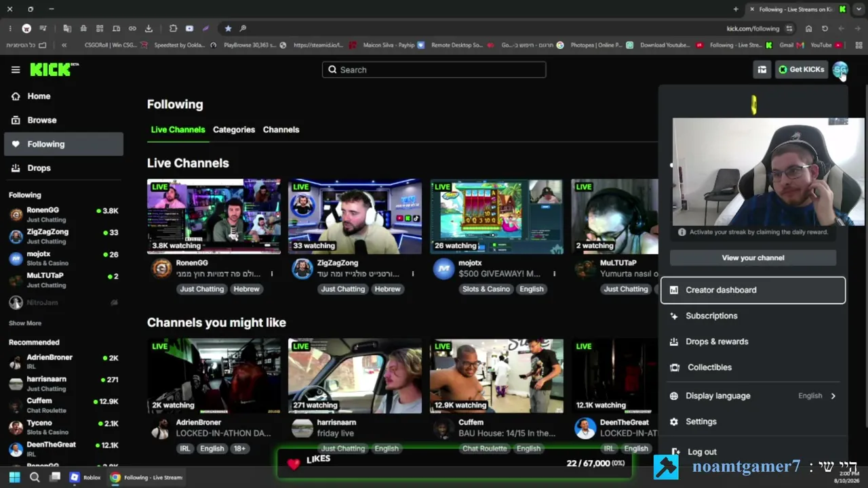Open mojotx live stream thumbnail

[496, 216]
